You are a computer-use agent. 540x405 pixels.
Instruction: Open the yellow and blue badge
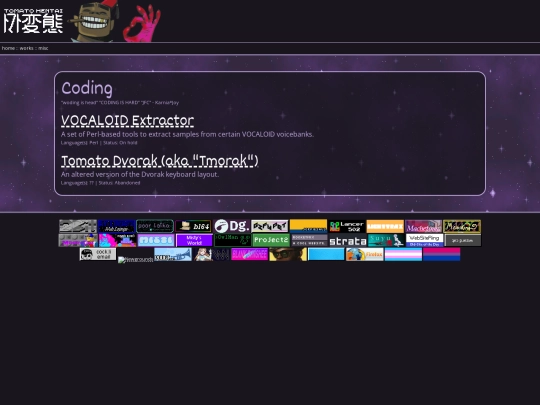tap(309, 226)
